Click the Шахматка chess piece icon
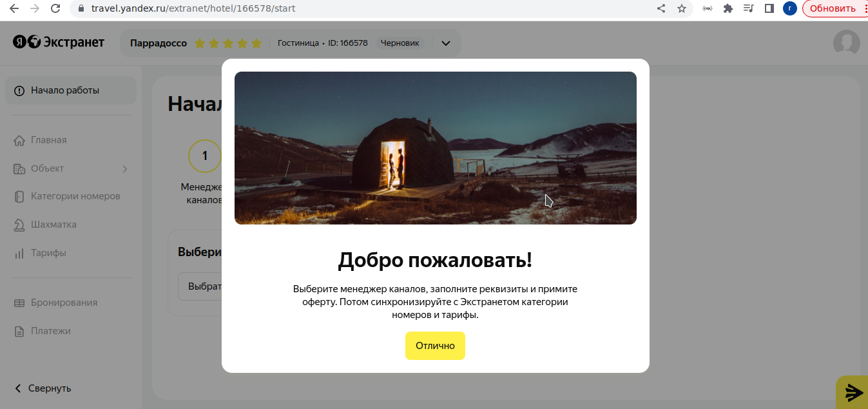 coord(19,224)
